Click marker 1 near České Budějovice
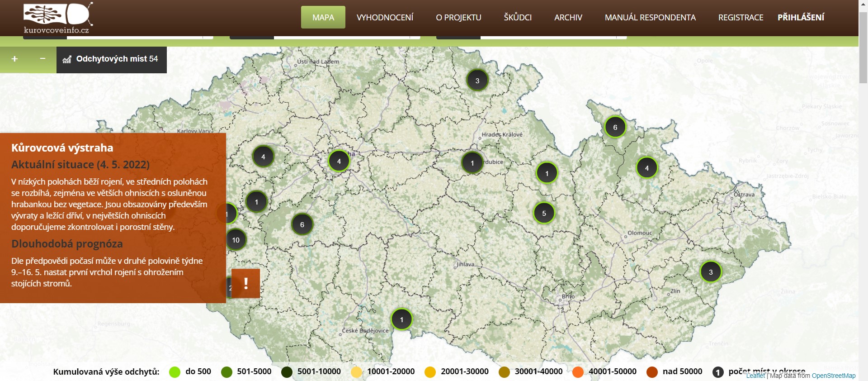This screenshot has width=868, height=381. tap(401, 319)
